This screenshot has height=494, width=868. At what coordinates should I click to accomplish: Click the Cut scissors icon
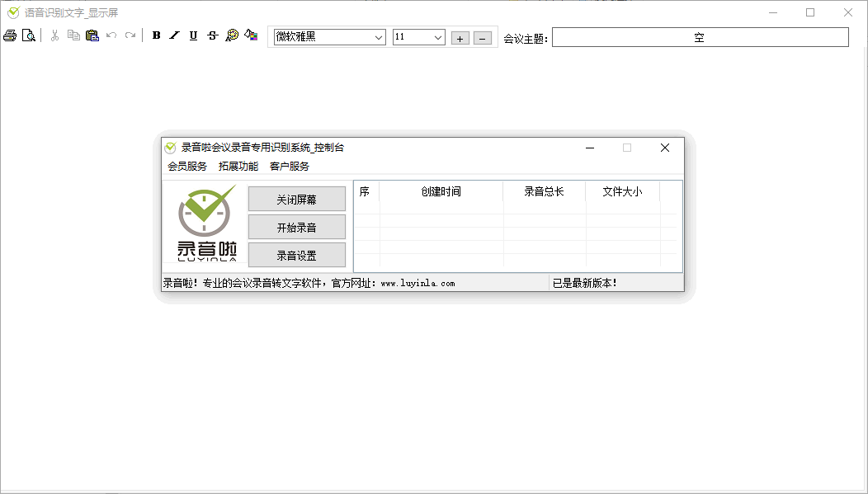click(54, 36)
